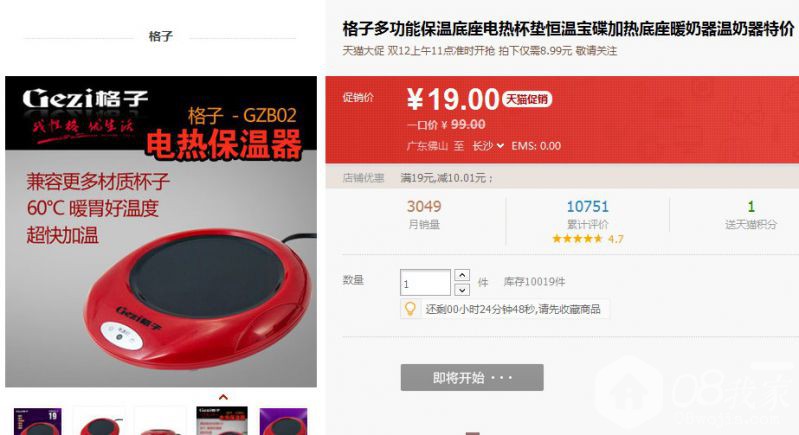Click the red caret above the thumbnails
This screenshot has height=435, width=799.
pos(223,397)
